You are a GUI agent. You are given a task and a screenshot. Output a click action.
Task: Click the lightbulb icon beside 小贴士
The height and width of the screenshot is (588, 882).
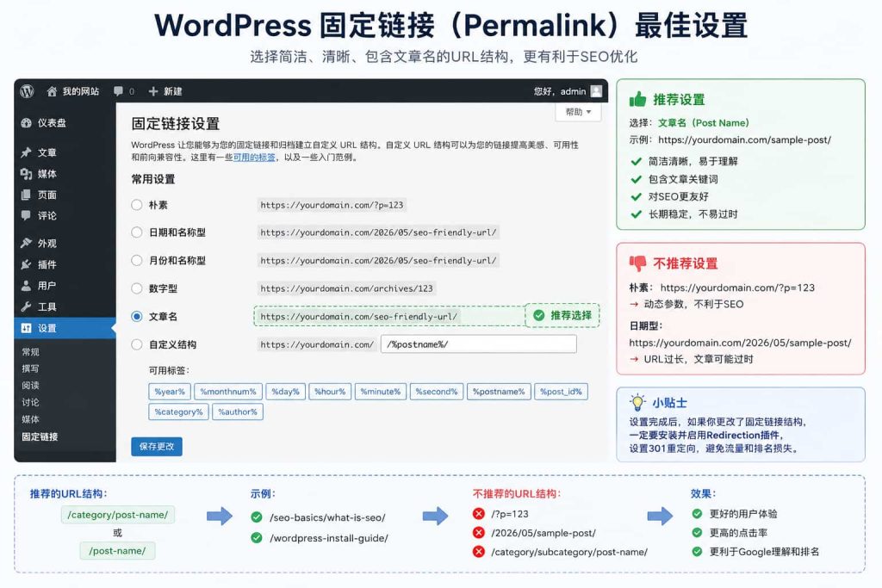[637, 402]
